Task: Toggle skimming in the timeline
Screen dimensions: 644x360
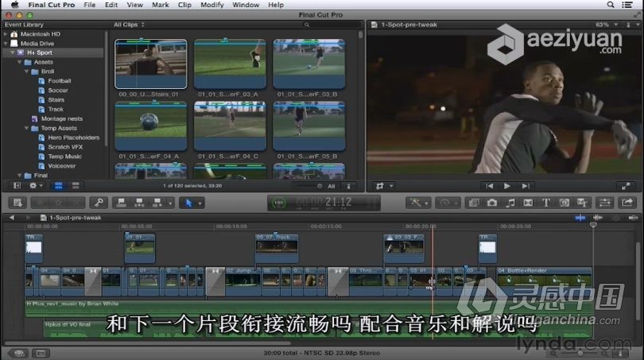Action: tap(580, 218)
